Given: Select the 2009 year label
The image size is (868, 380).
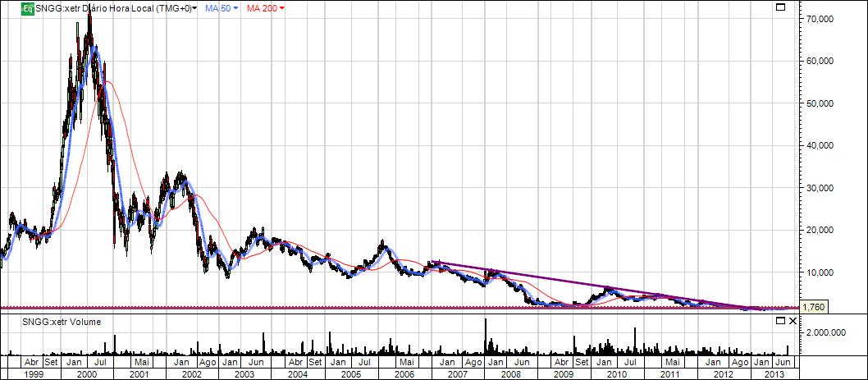Looking at the screenshot, I should point(564,374).
